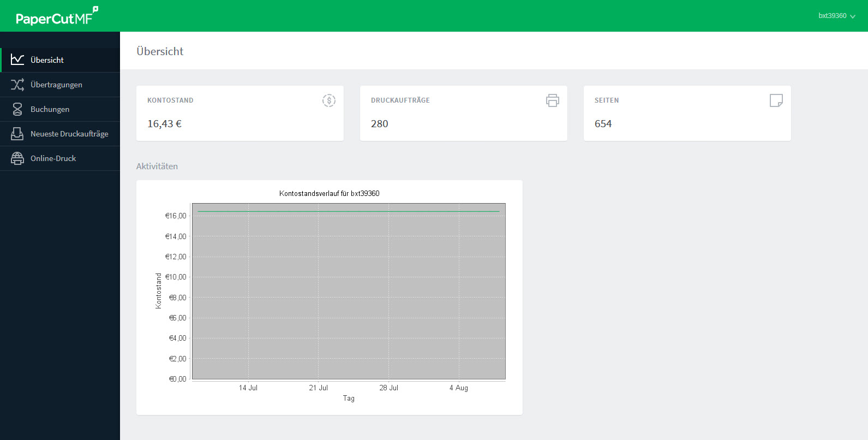Click the Kontostand coin icon
868x440 pixels.
(x=328, y=100)
